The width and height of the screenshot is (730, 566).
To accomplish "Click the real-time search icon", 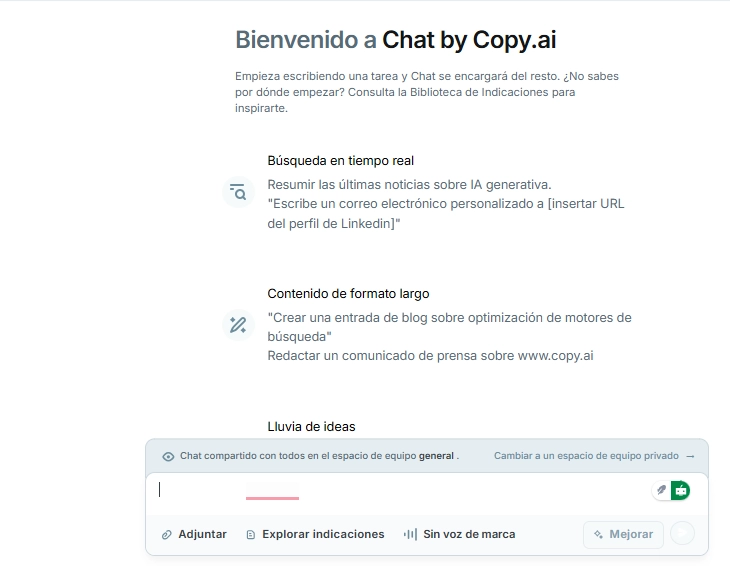I will click(x=238, y=192).
